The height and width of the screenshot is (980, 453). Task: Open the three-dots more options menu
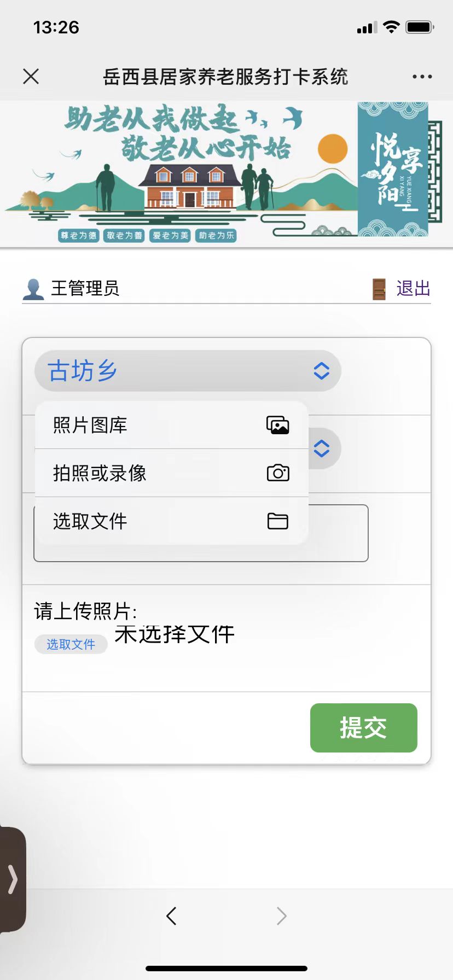(x=422, y=77)
